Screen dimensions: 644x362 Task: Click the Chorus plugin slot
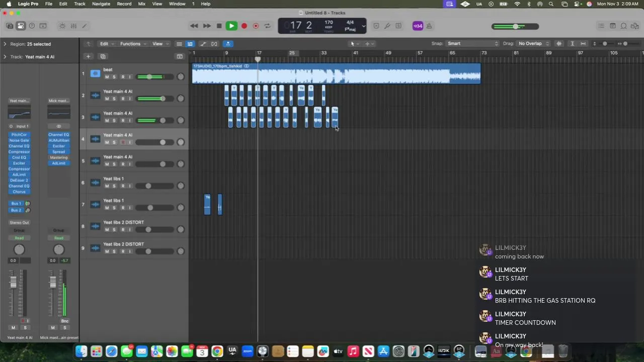click(x=19, y=192)
